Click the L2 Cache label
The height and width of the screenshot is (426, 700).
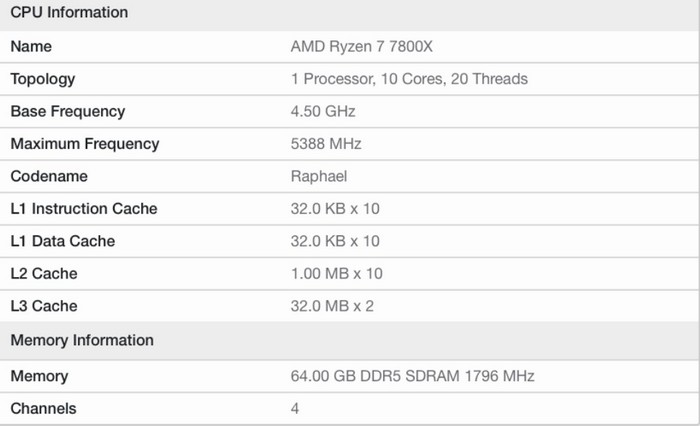tap(44, 274)
